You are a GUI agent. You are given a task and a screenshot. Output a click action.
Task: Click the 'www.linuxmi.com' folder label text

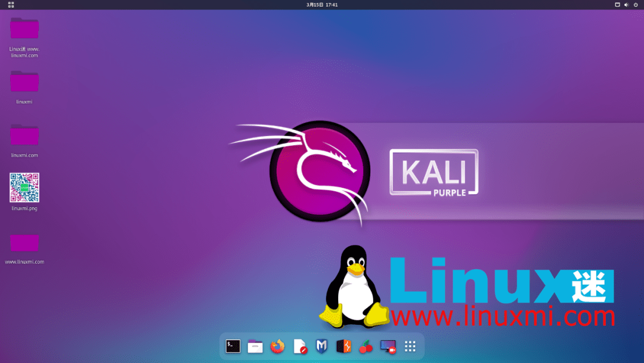24,262
